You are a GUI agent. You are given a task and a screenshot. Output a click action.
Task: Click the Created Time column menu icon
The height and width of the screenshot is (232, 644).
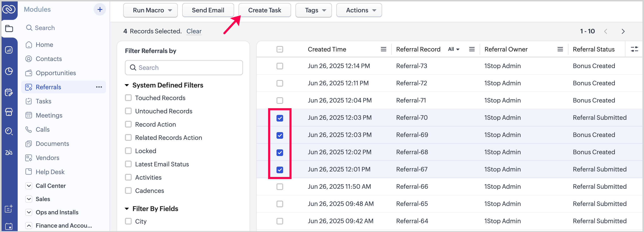tap(383, 49)
